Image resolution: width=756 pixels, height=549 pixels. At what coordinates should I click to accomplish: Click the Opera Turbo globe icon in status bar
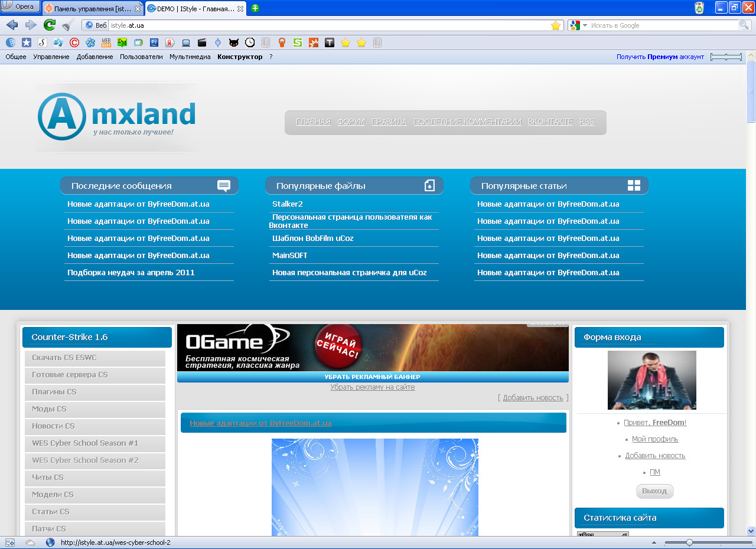50,542
